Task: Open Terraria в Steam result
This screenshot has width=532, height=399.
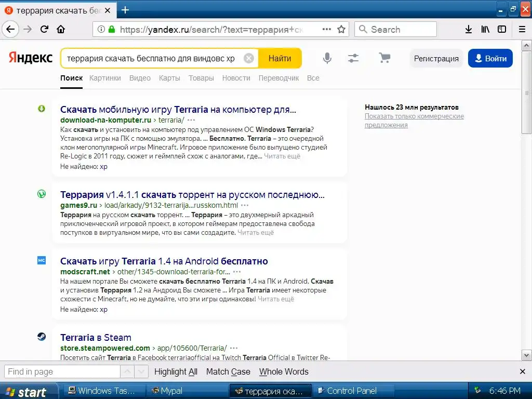Action: tap(96, 338)
